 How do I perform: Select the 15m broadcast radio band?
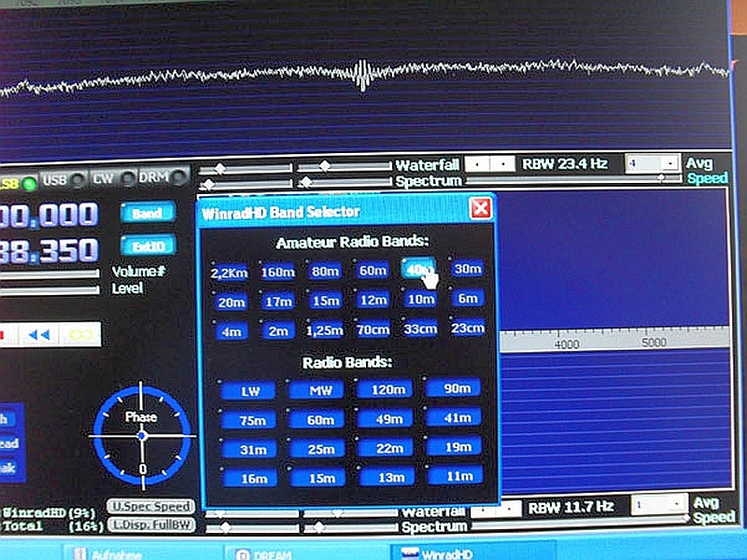pyautogui.click(x=320, y=477)
